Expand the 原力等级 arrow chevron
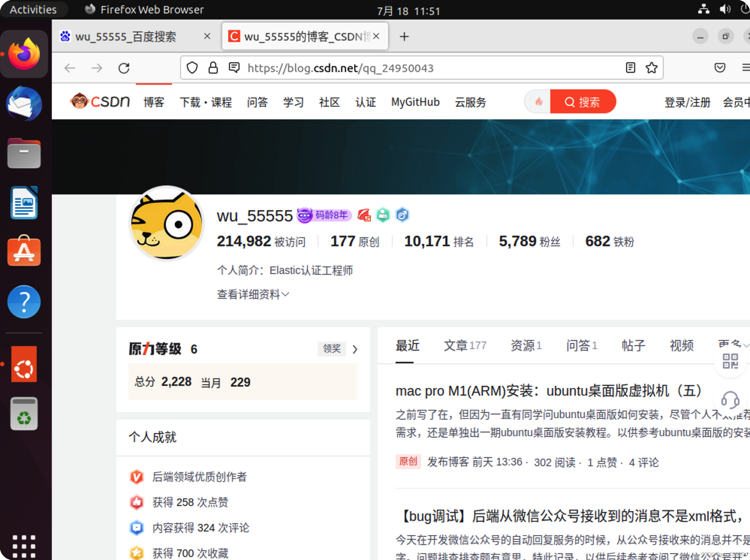750x560 pixels. point(355,349)
